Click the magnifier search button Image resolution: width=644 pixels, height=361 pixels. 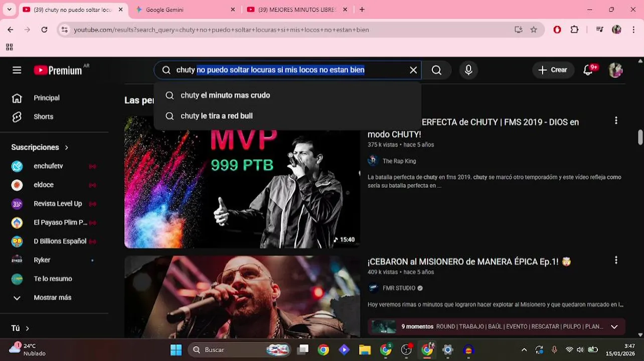click(436, 70)
